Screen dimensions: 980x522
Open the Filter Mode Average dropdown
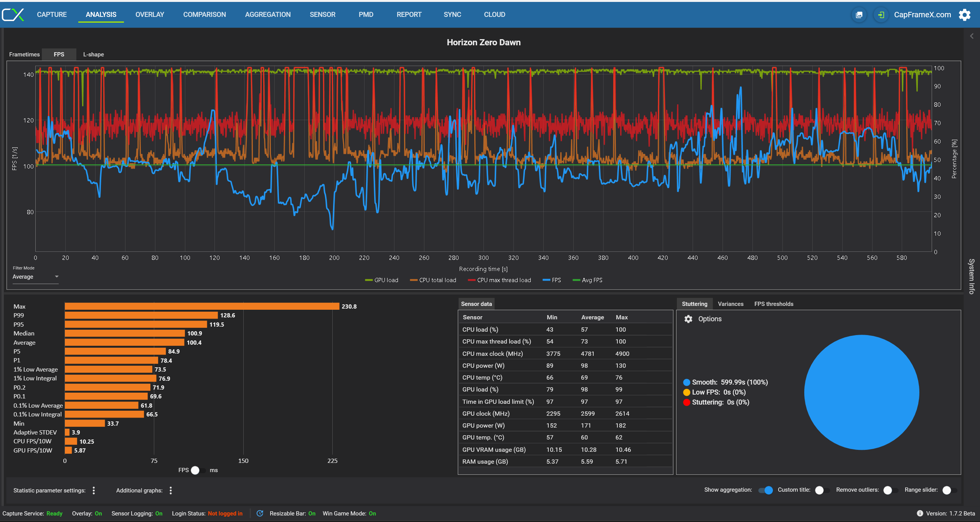point(35,277)
